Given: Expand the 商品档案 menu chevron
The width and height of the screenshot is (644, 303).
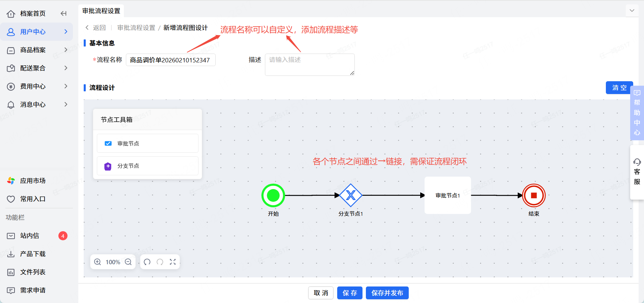Looking at the screenshot, I should tap(66, 50).
